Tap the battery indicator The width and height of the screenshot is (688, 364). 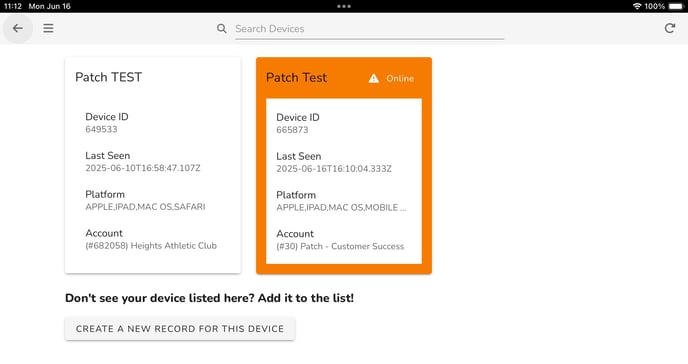[x=676, y=6]
